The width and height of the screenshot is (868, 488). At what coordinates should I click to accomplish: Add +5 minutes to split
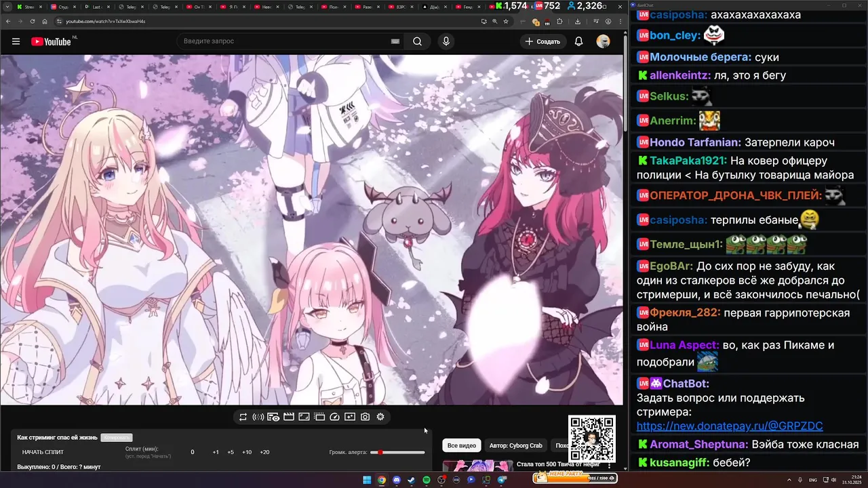tap(231, 452)
